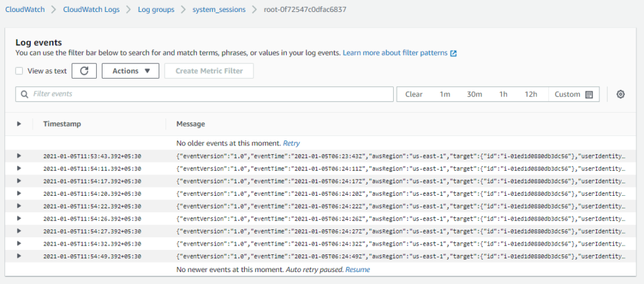Select the 30m time range
This screenshot has height=284, width=644.
tap(474, 94)
